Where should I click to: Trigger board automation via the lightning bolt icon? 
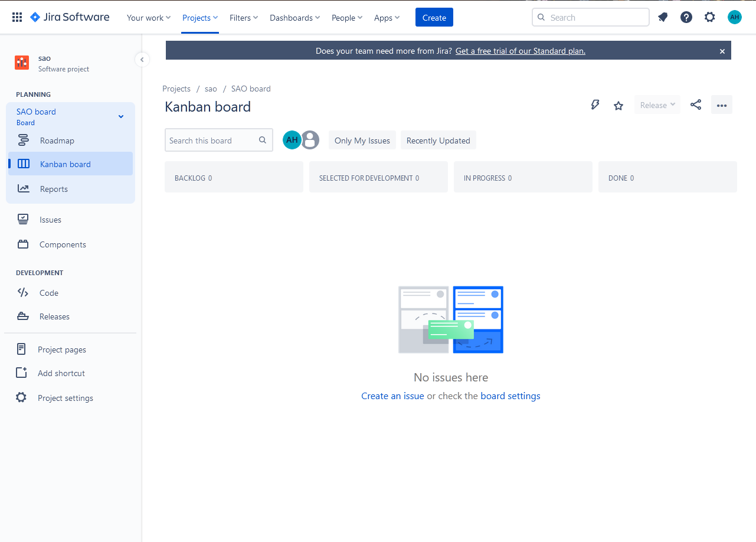[595, 105]
